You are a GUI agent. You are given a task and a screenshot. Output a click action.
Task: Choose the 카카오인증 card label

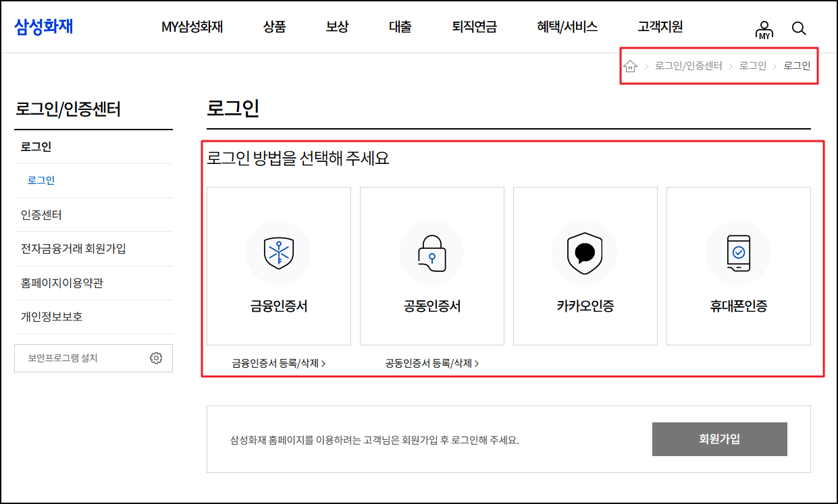(x=585, y=306)
